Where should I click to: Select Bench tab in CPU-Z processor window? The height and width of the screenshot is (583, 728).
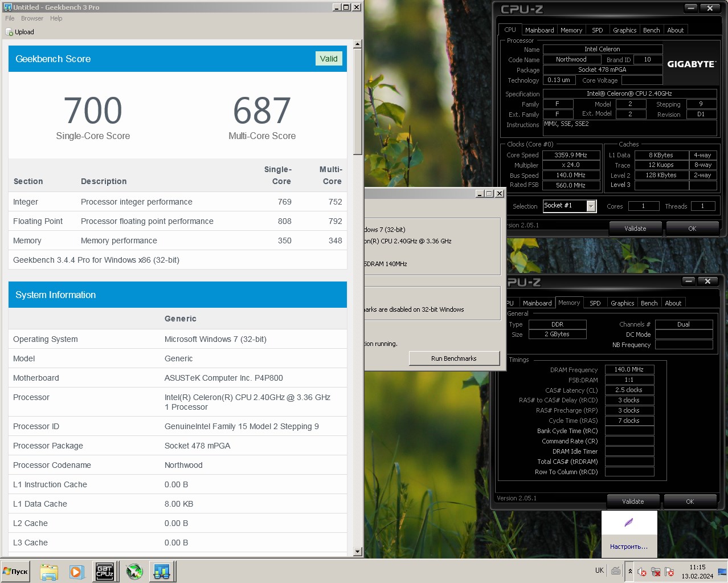pos(652,30)
